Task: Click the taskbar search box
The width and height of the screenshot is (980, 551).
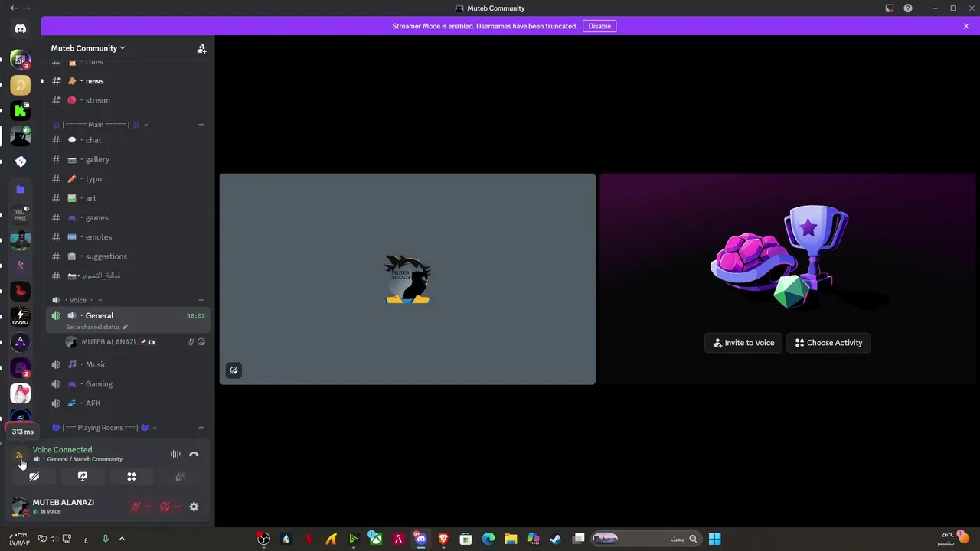Action: point(647,539)
